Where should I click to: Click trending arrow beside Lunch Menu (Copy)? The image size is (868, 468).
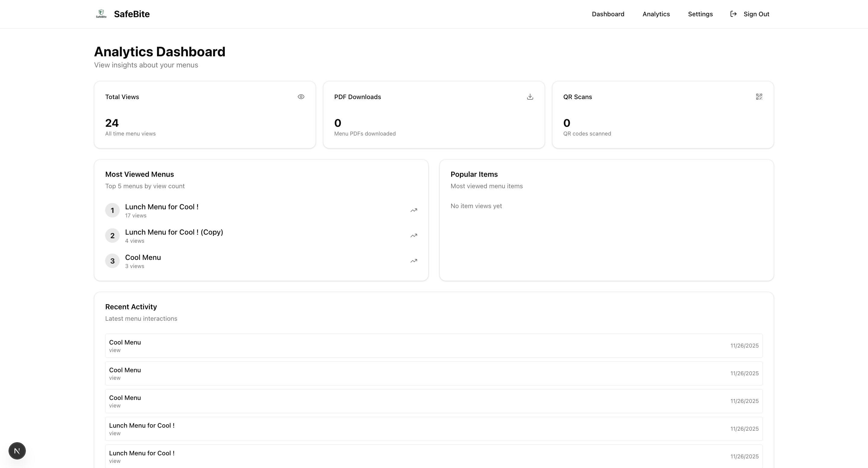tap(414, 236)
